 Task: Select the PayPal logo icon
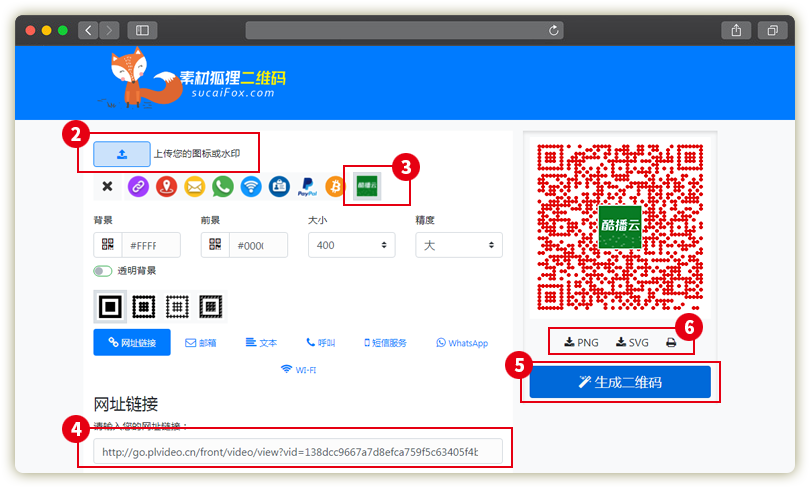[307, 186]
